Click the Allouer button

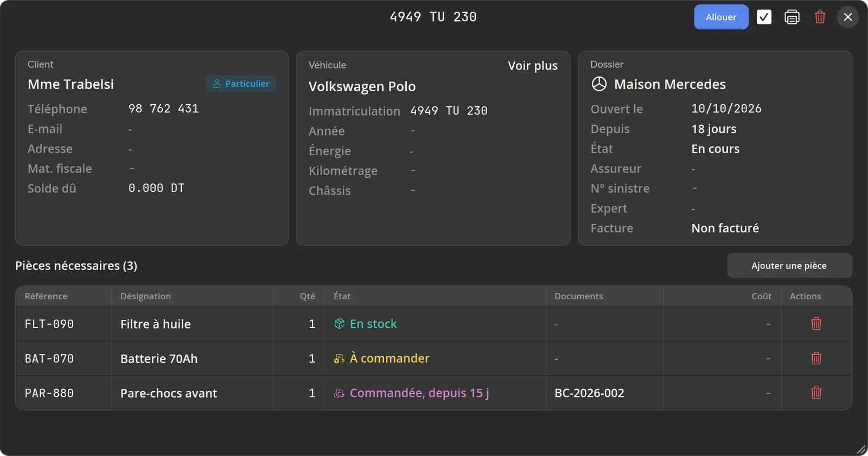point(721,17)
